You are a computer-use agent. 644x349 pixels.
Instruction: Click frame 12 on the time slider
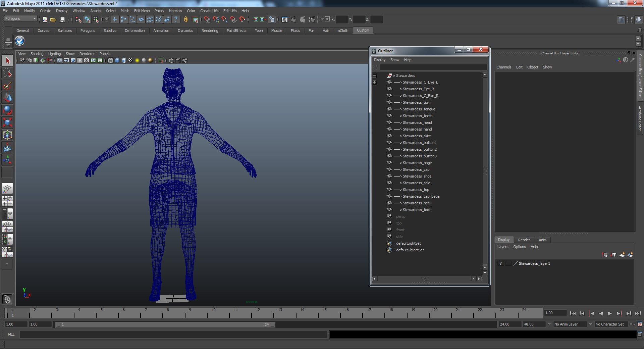(257, 313)
